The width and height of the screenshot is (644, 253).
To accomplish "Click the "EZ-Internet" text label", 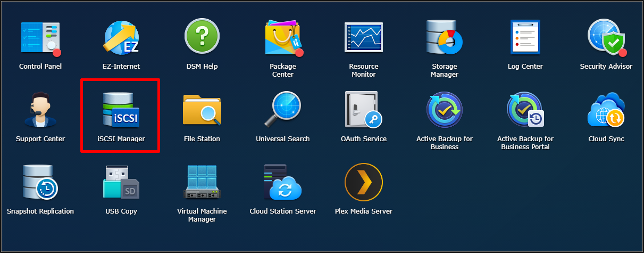I will click(121, 67).
